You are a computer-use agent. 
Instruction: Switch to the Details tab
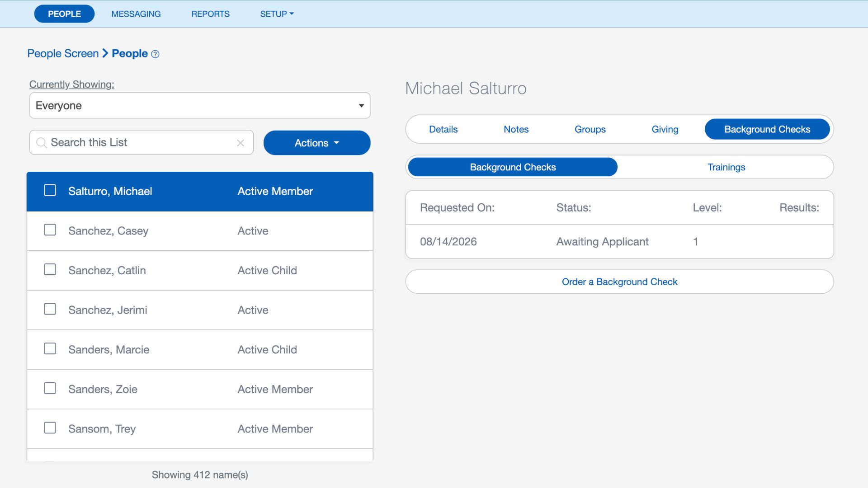click(x=443, y=130)
